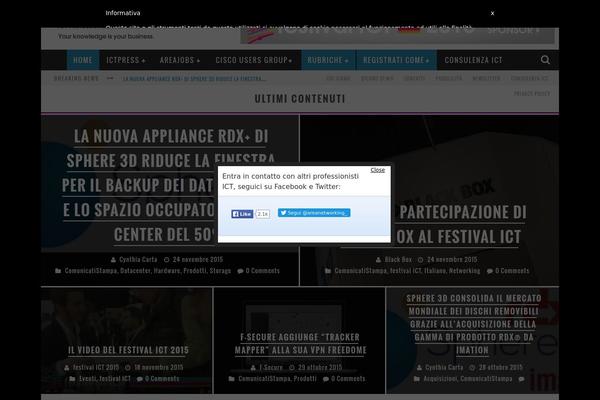Viewport: 600px width, 400px height.
Task: Click the search magnifier icon in navbar
Action: (x=545, y=60)
